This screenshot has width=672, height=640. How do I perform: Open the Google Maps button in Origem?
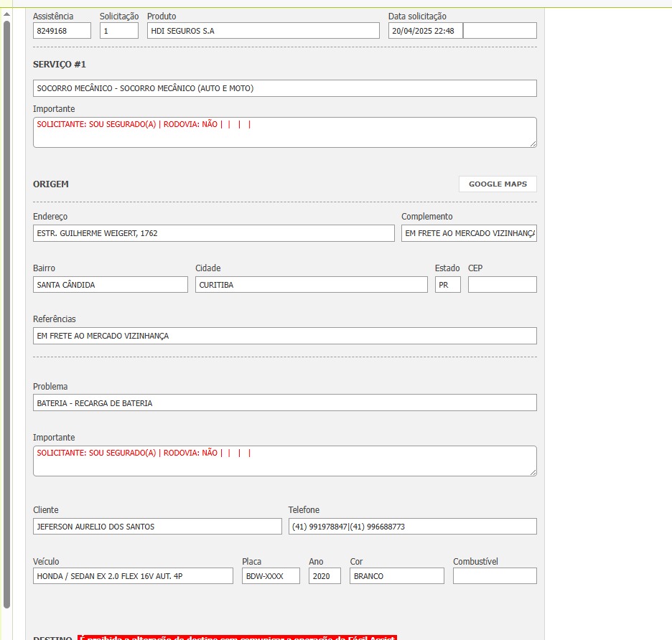(498, 184)
